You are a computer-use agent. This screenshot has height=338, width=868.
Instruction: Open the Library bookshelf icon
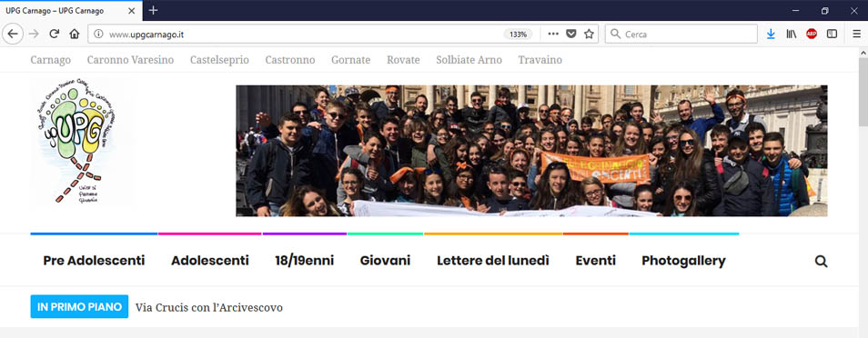coord(791,34)
